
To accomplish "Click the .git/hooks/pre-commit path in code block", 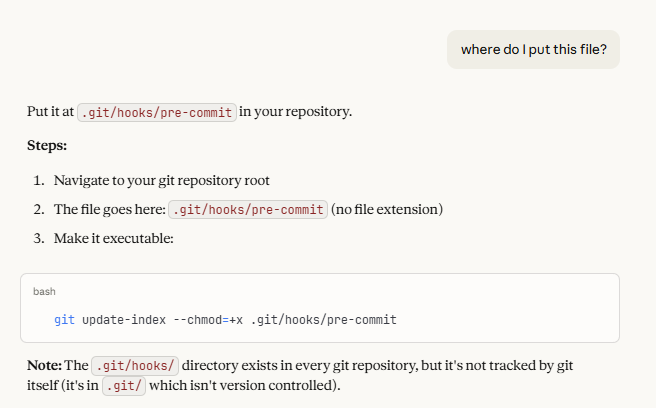I will click(x=324, y=320).
